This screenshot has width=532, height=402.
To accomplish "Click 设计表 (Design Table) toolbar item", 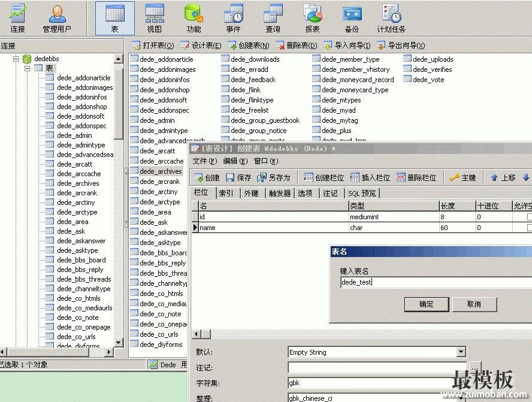I will tap(201, 45).
